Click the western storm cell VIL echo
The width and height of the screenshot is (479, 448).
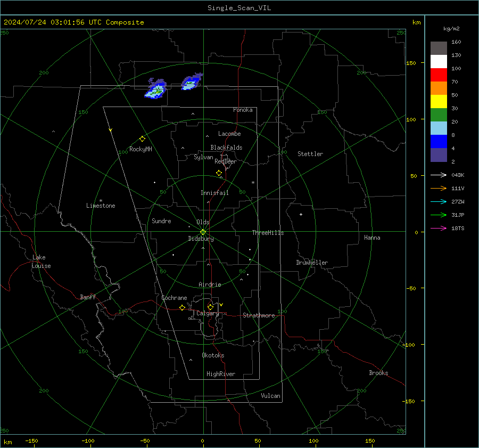click(156, 89)
